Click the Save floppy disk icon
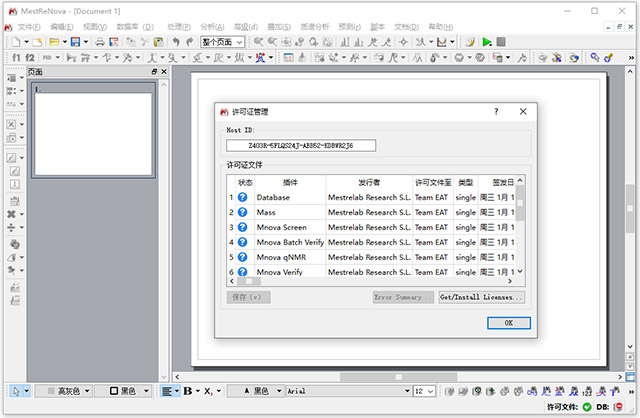 pyautogui.click(x=76, y=42)
